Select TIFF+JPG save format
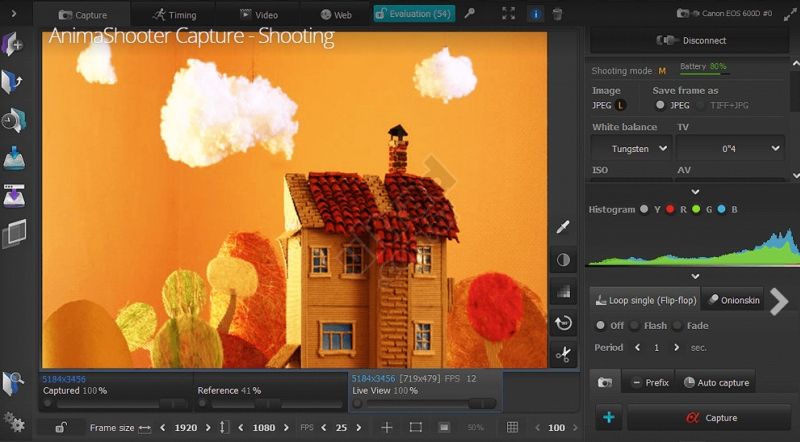Screen dimensions: 800x442 (702, 105)
